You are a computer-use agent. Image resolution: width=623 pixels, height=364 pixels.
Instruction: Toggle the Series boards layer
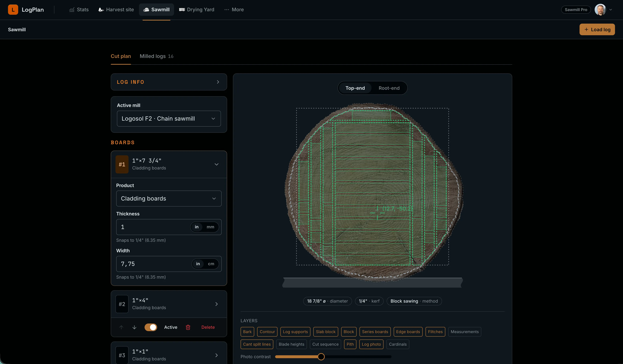point(375,332)
